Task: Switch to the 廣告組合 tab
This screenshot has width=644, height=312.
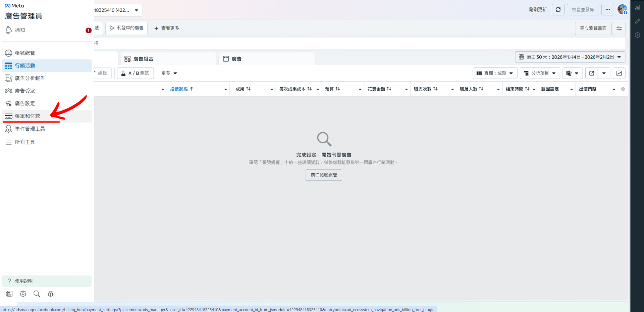Action: point(143,59)
